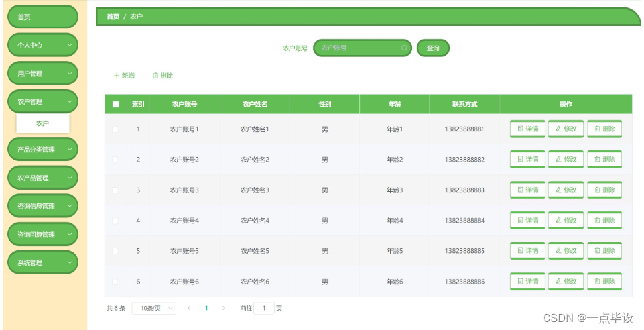
Task: Click 修改 for 农户账号3 row
Action: coord(566,190)
